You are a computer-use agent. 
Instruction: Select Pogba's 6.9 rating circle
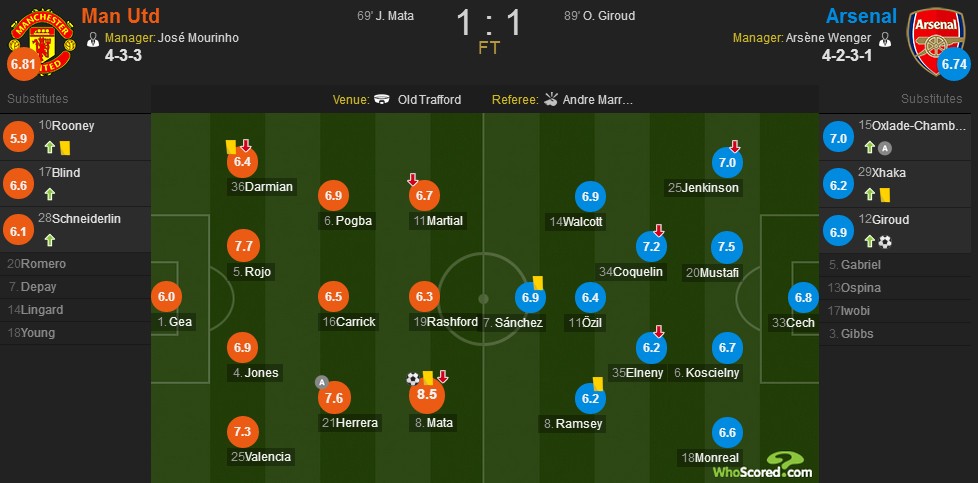334,195
